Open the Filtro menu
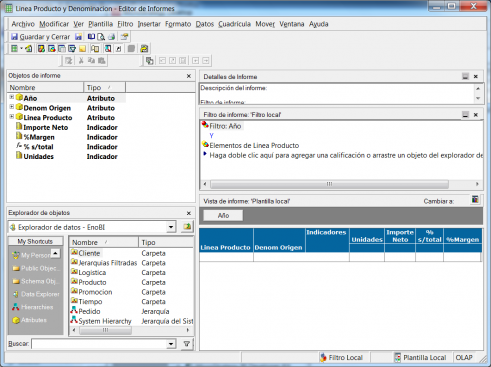Screen dimensions: 491x367 click(125, 24)
